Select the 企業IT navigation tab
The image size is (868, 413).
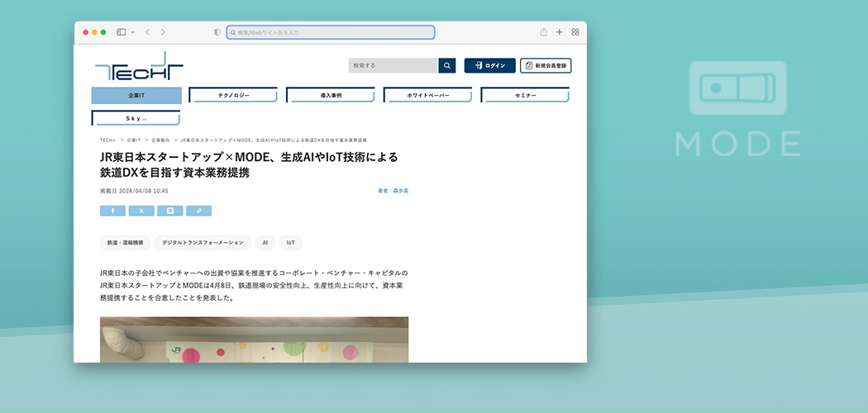click(136, 96)
